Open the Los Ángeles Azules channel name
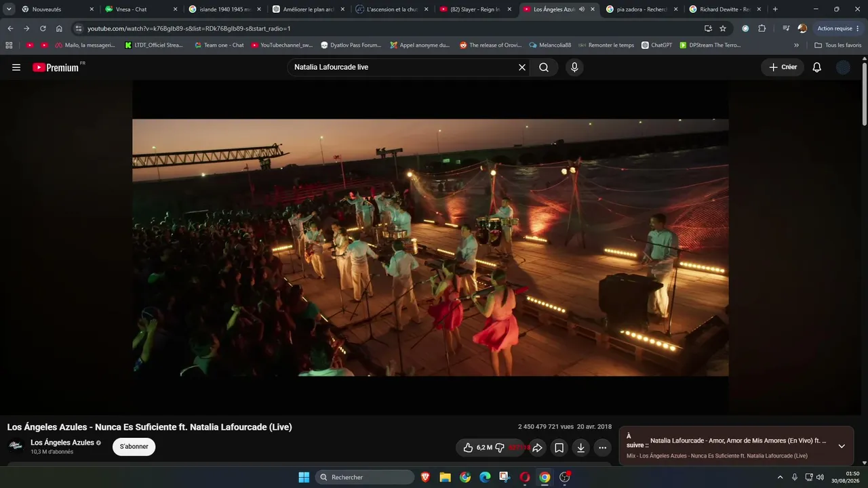Screen dimensions: 868x488 click(62, 443)
